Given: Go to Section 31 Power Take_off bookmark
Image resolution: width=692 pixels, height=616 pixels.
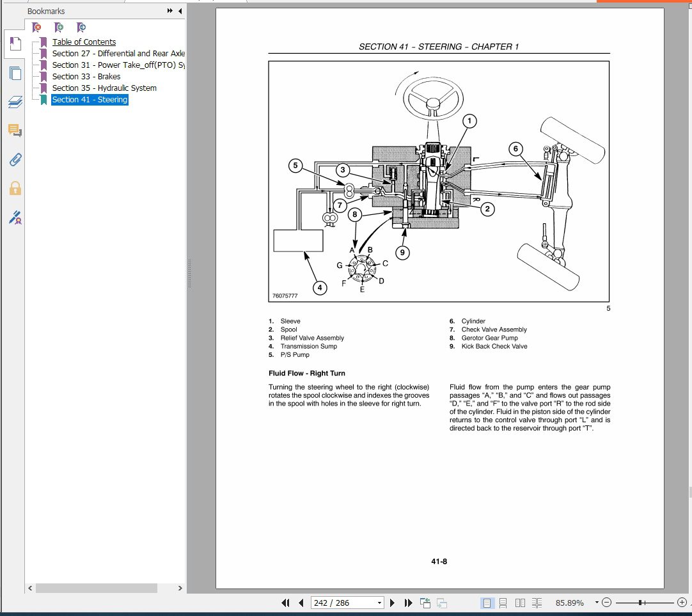Looking at the screenshot, I should click(118, 65).
